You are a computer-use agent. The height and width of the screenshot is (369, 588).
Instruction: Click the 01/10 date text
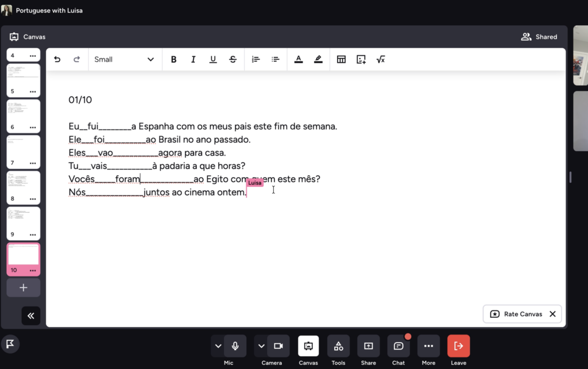pos(80,100)
